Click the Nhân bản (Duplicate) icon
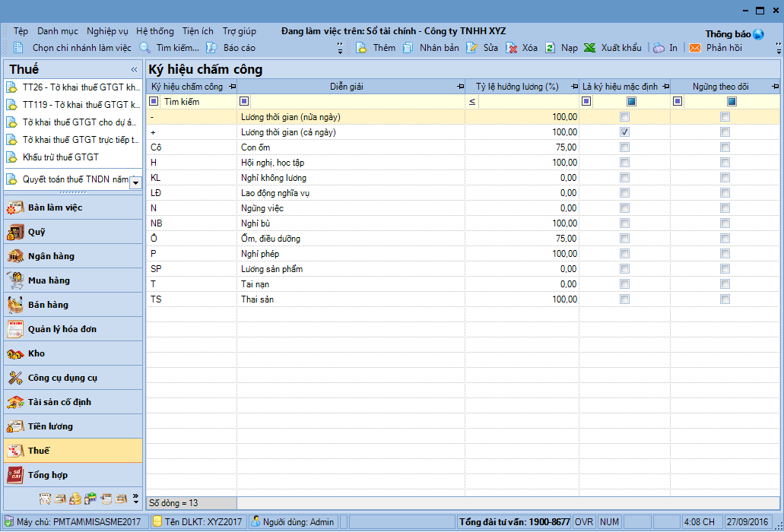 pos(408,48)
